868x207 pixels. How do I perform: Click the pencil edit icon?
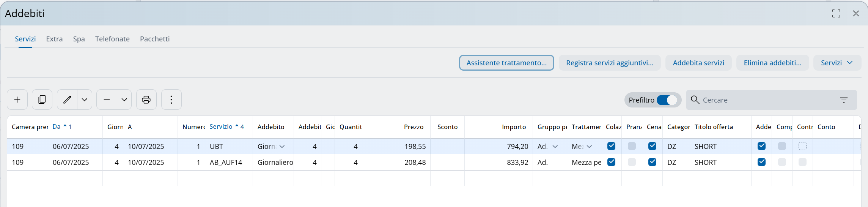pyautogui.click(x=67, y=100)
